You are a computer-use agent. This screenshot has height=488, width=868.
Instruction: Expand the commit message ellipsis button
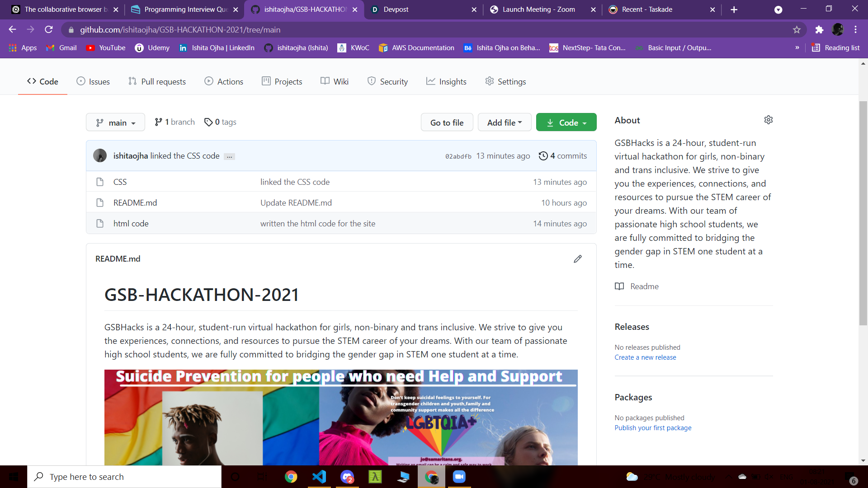[229, 156]
